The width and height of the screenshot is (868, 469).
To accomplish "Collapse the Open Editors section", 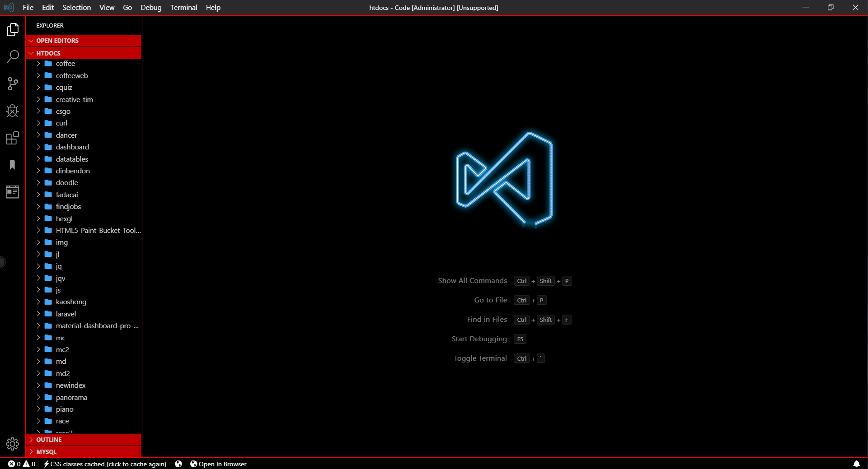I will click(84, 41).
